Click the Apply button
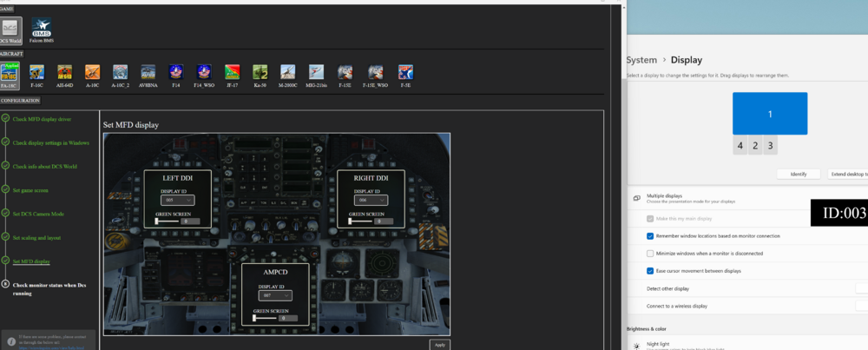This screenshot has width=868, height=350. [439, 345]
